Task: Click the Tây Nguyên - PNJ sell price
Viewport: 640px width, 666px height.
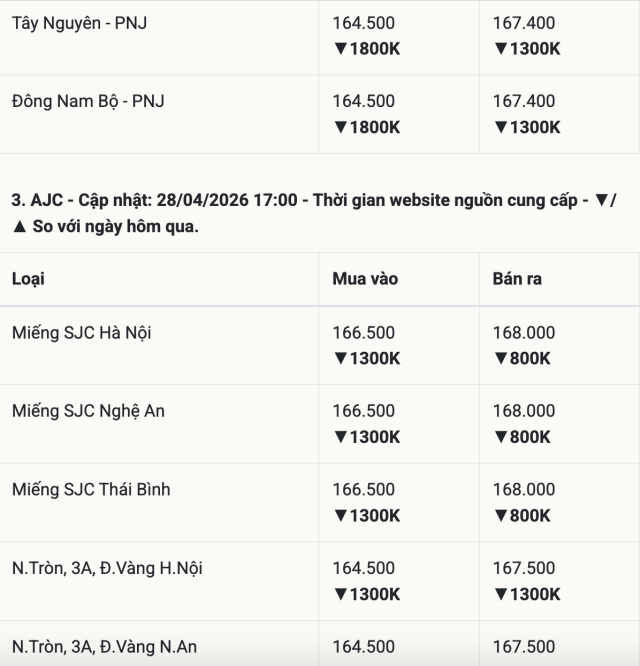Action: pyautogui.click(x=524, y=23)
